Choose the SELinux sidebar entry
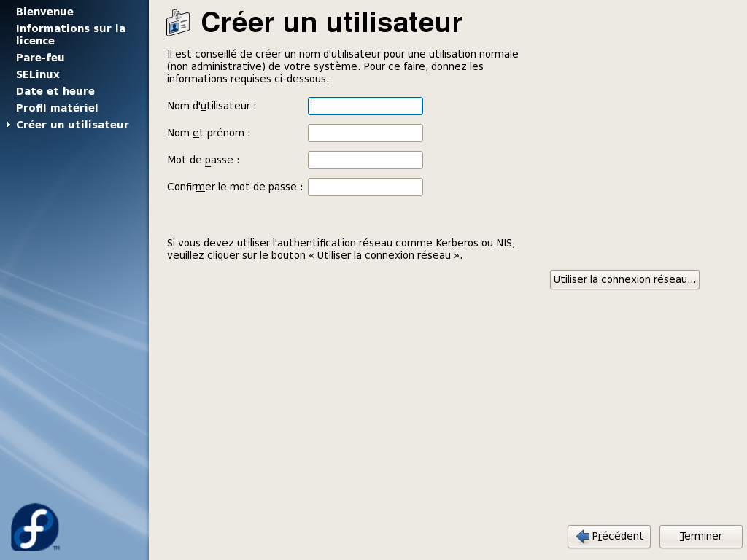This screenshot has width=747, height=560. coord(38,74)
